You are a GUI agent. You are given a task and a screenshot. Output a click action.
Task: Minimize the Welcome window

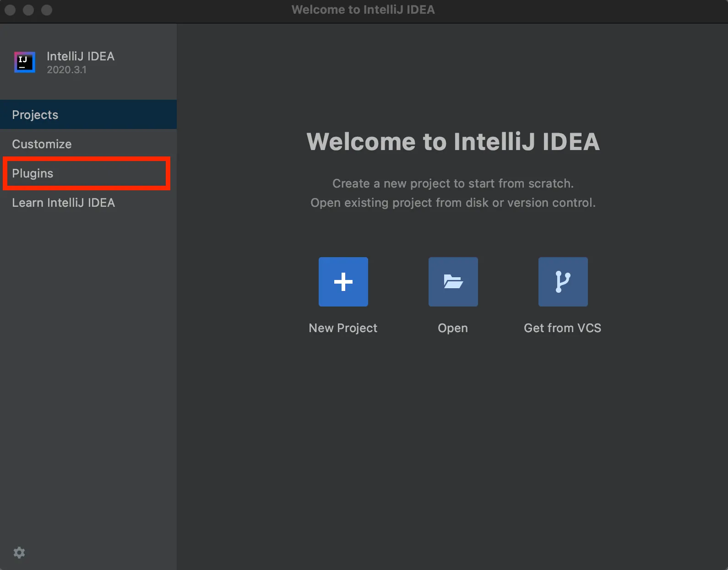[x=28, y=10]
